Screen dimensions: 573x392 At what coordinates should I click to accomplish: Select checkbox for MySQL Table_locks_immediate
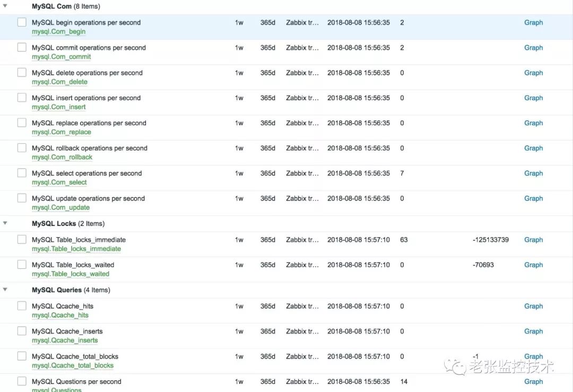pyautogui.click(x=22, y=240)
